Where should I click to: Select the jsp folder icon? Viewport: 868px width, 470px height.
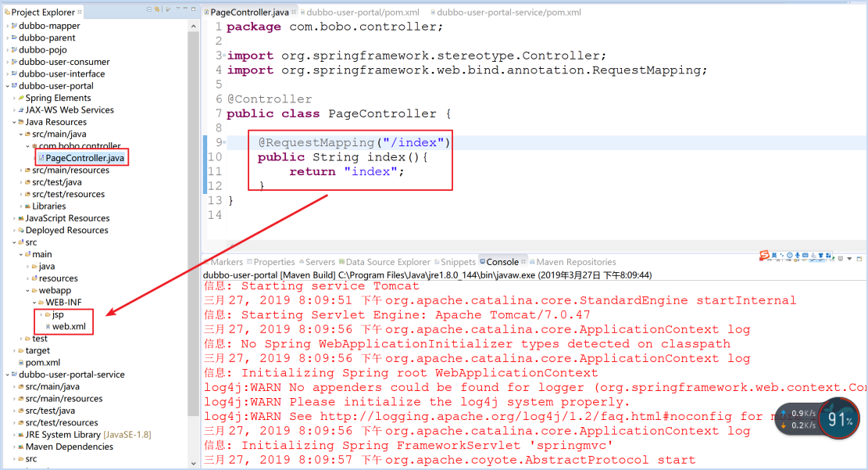(x=48, y=314)
